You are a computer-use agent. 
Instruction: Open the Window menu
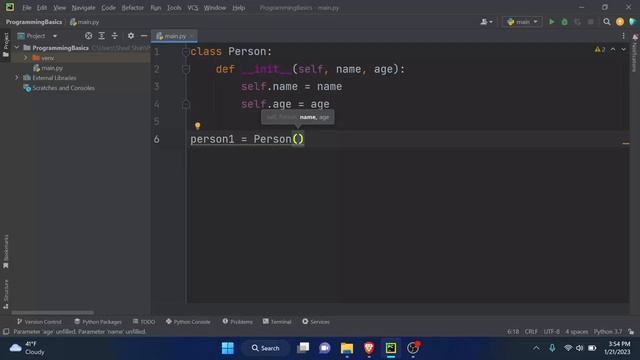(215, 8)
